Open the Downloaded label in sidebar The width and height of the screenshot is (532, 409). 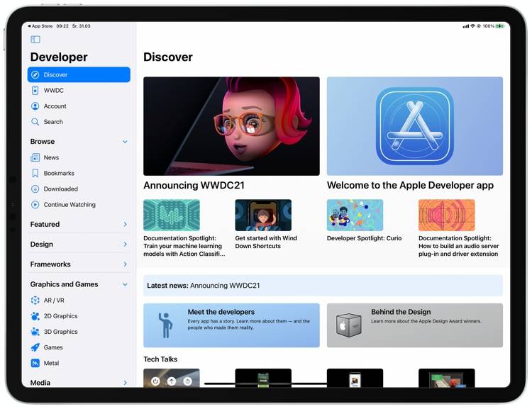tap(61, 189)
